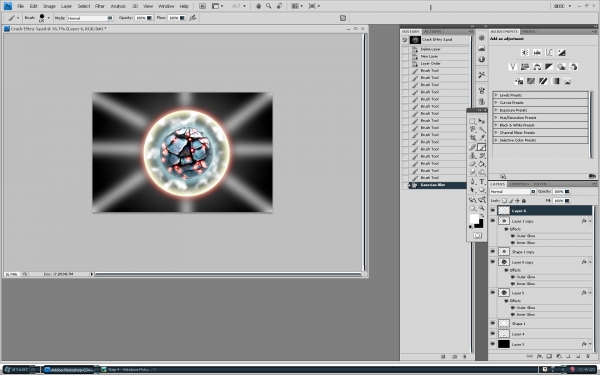600x375 pixels.
Task: Expand Exposure Presets
Action: (x=496, y=110)
